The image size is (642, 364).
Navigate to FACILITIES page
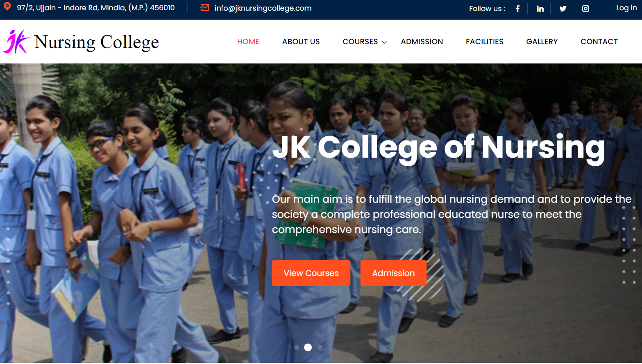pos(484,42)
